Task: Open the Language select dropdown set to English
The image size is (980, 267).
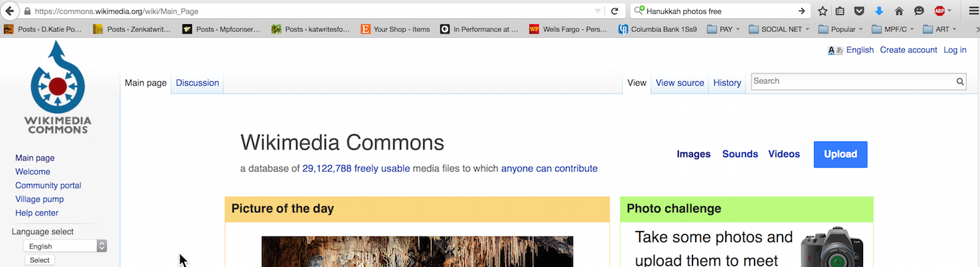Action: pos(65,246)
